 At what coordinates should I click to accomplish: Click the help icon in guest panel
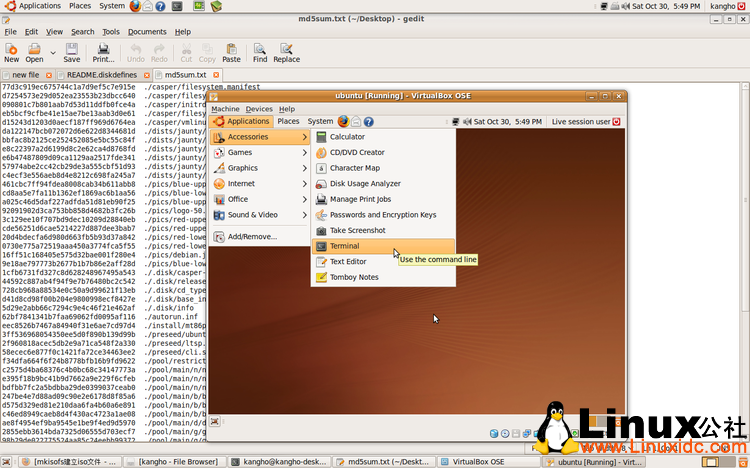[368, 122]
